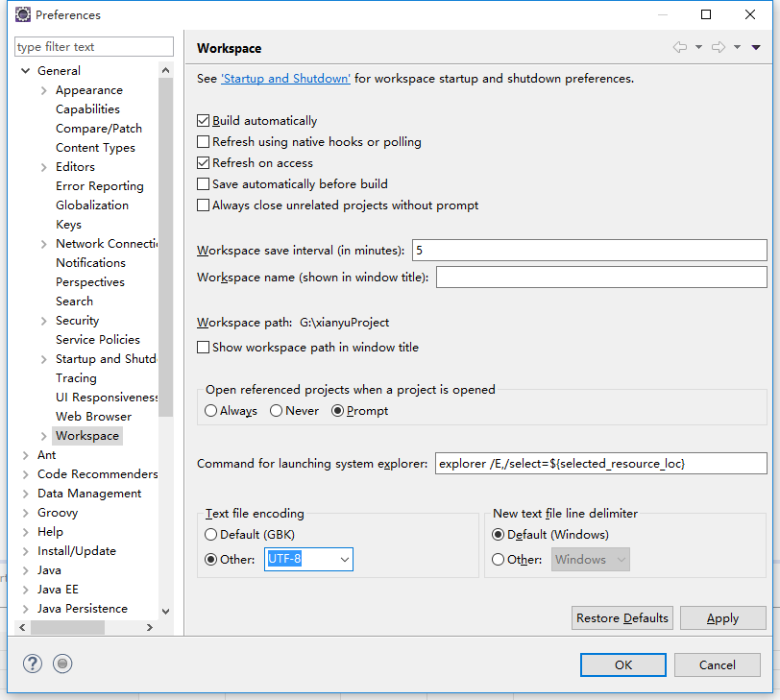Select Default (Windows) line delimiter
Image resolution: width=780 pixels, height=700 pixels.
click(x=498, y=535)
